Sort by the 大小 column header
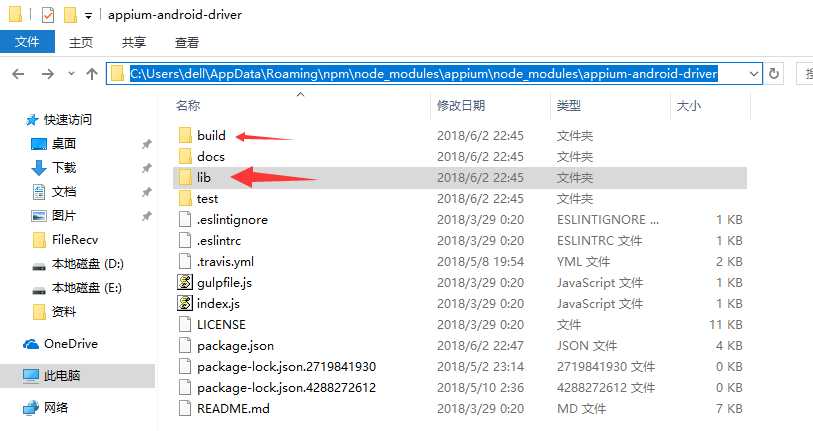The width and height of the screenshot is (813, 431). point(689,106)
